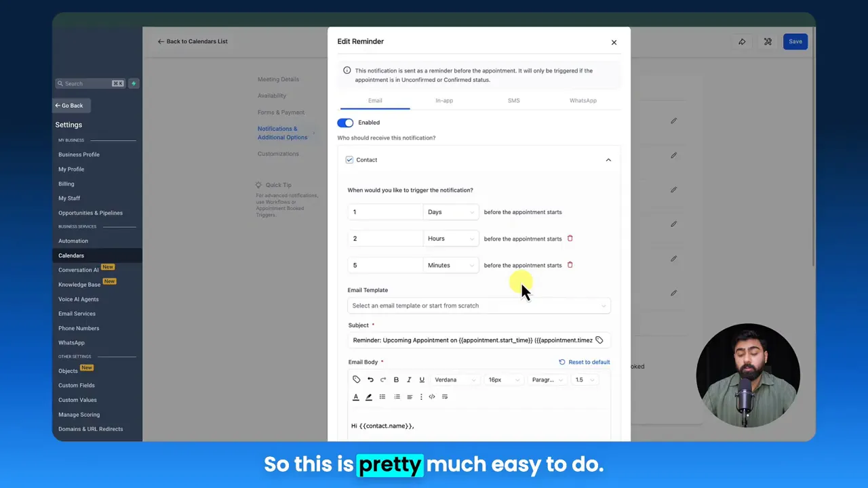Select the Bold formatting icon
This screenshot has height=488, width=868.
point(396,380)
